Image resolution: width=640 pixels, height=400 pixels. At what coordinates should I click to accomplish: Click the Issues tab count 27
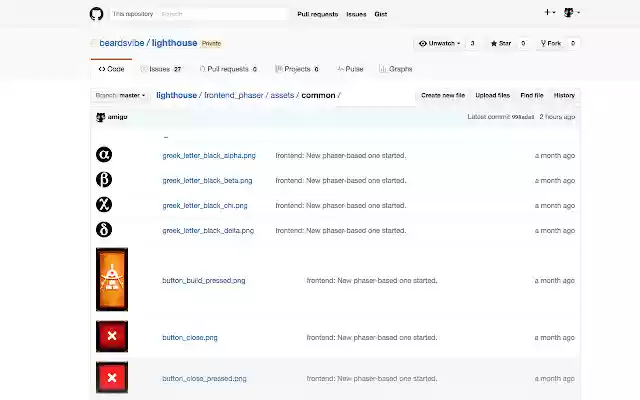[x=177, y=69]
